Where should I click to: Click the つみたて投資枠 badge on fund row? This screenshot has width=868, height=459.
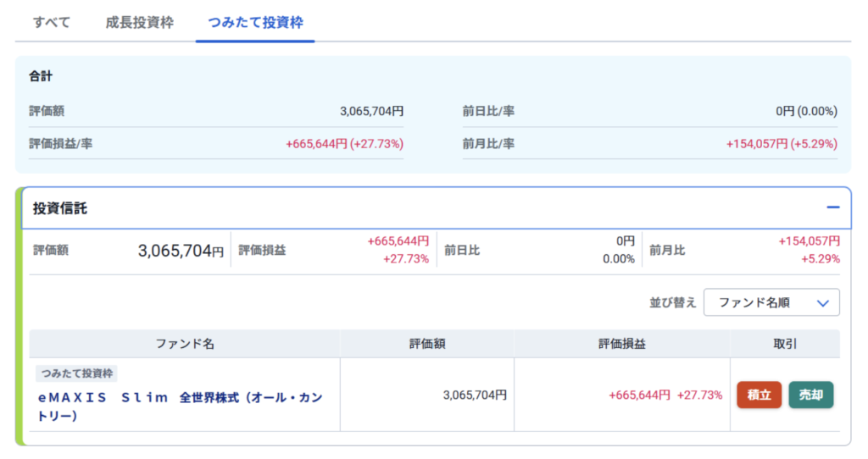click(77, 373)
